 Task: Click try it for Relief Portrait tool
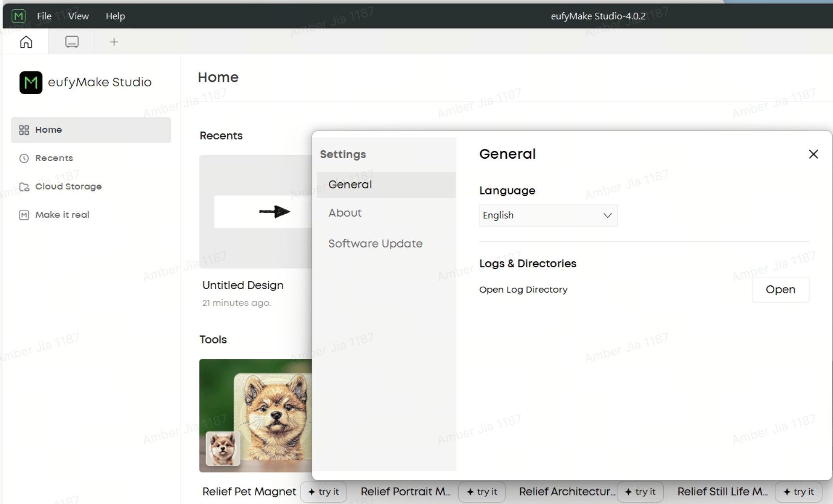tap(482, 492)
